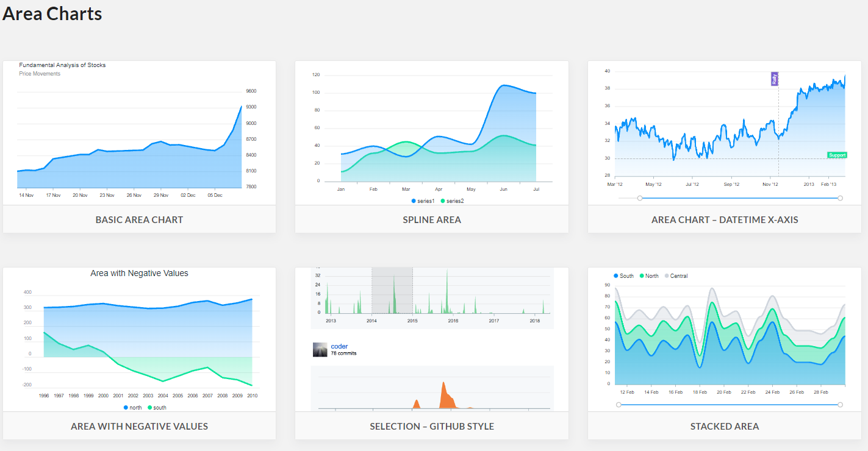The width and height of the screenshot is (868, 451).
Task: Click the '05 Dec' x-axis label
Action: [215, 196]
